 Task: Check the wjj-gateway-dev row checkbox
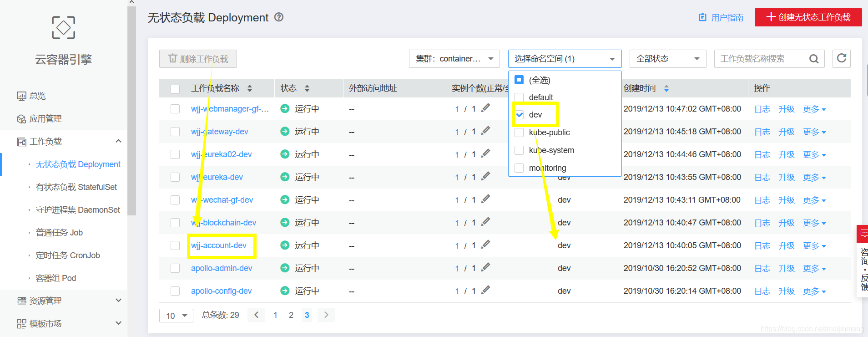pos(175,132)
